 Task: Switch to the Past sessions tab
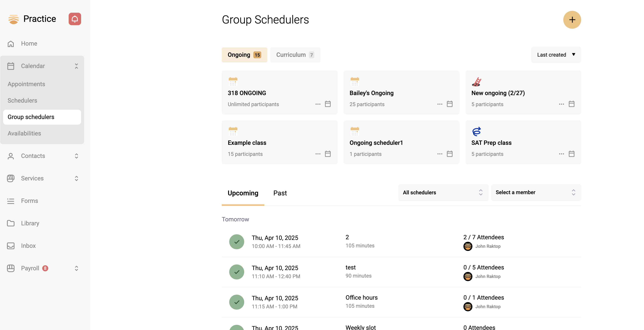coord(280,193)
